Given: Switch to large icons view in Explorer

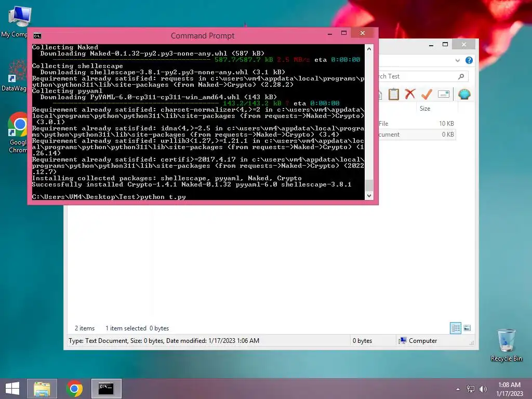Looking at the screenshot, I should [467, 328].
